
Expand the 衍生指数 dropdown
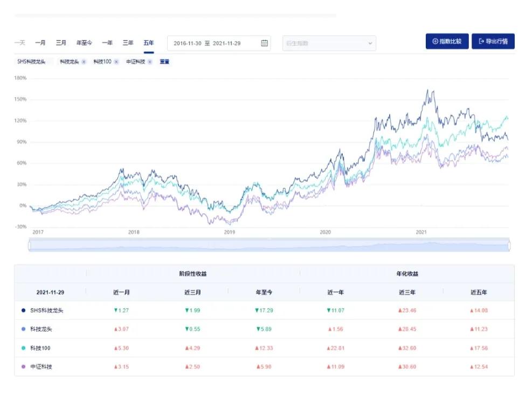329,43
